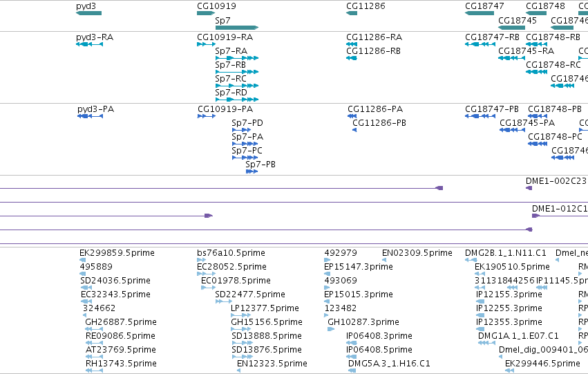
Task: Select transcript Sp7-RD
Action: [237, 100]
